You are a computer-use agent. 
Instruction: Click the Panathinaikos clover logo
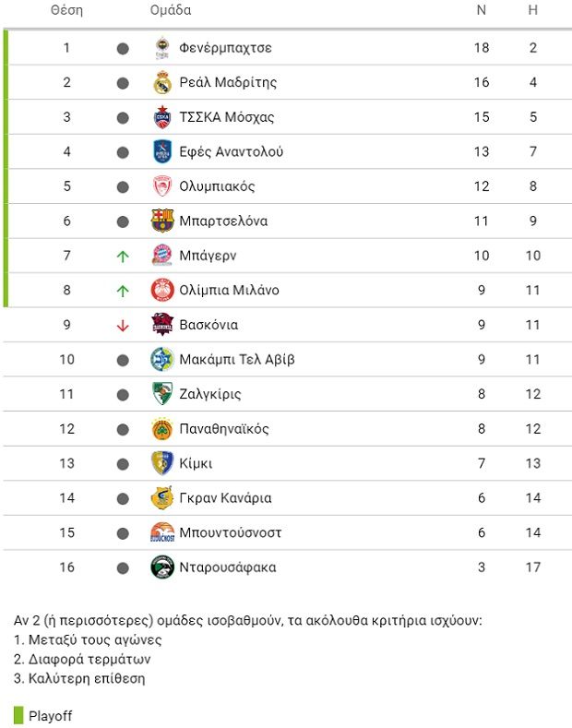162,429
